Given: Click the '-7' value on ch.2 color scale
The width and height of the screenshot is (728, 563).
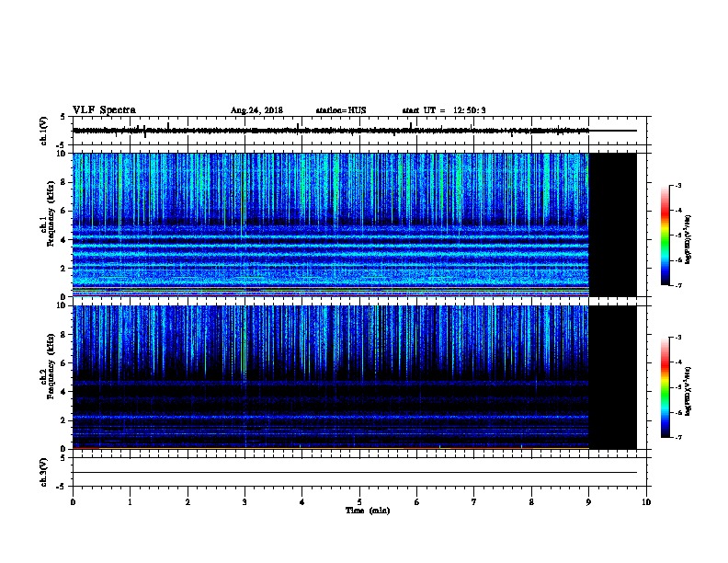Looking at the screenshot, I should 678,437.
